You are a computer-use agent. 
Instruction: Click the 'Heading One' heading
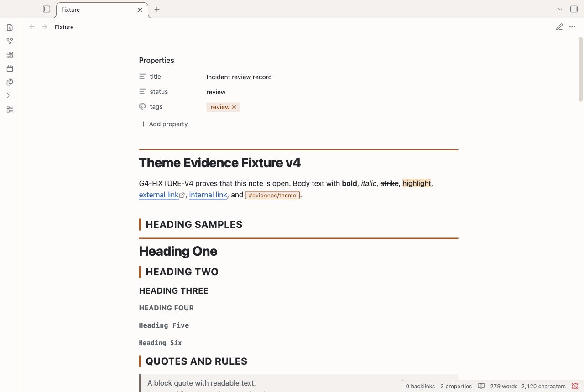click(x=178, y=251)
